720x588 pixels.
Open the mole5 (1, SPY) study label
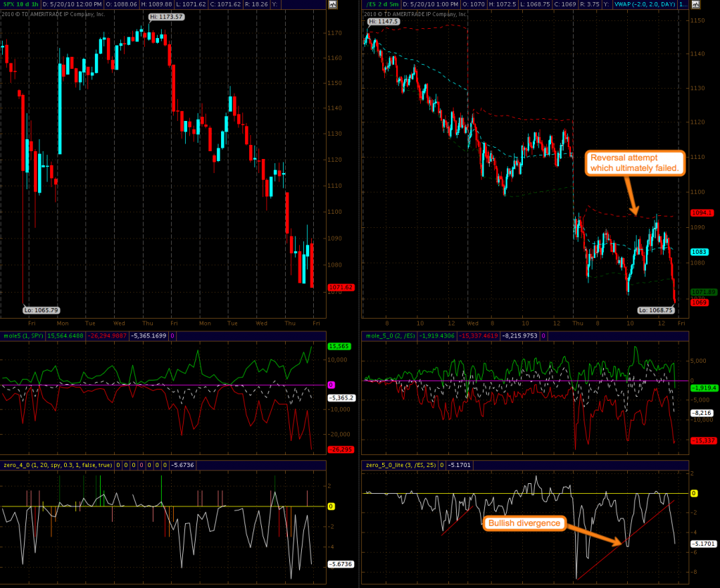coord(23,336)
